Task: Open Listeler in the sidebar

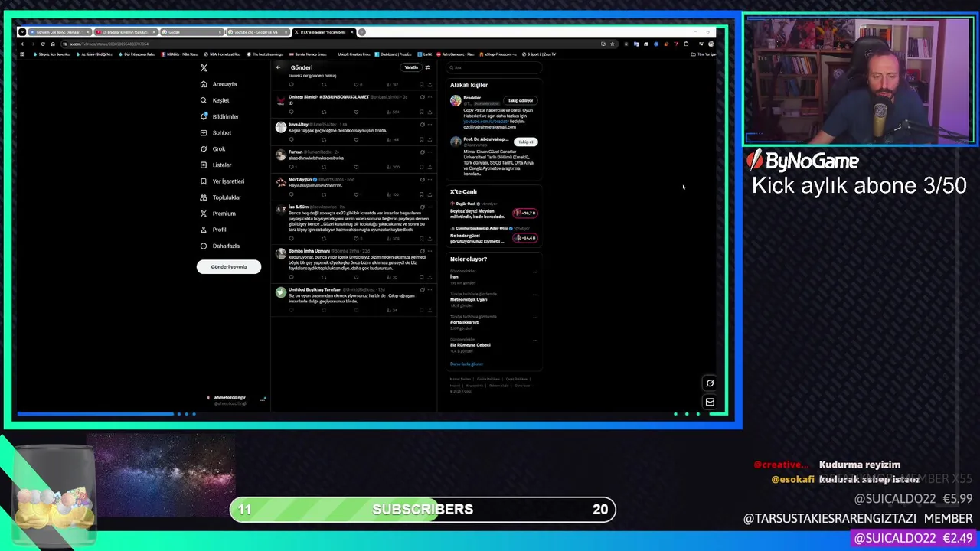Action: [x=216, y=165]
